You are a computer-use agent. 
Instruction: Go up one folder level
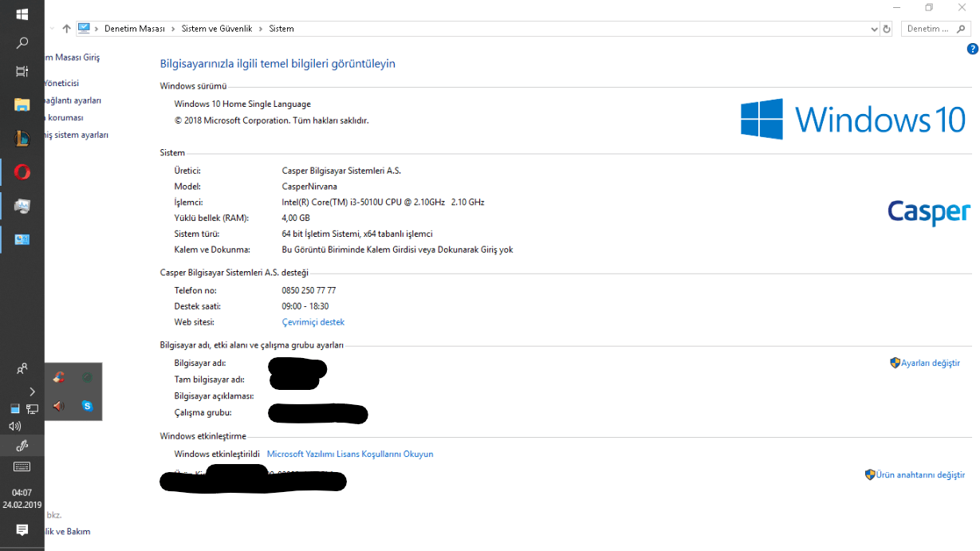[66, 29]
